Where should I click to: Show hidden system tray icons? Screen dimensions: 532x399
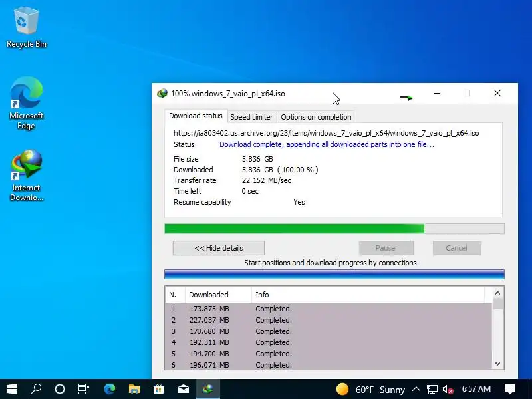tap(416, 389)
